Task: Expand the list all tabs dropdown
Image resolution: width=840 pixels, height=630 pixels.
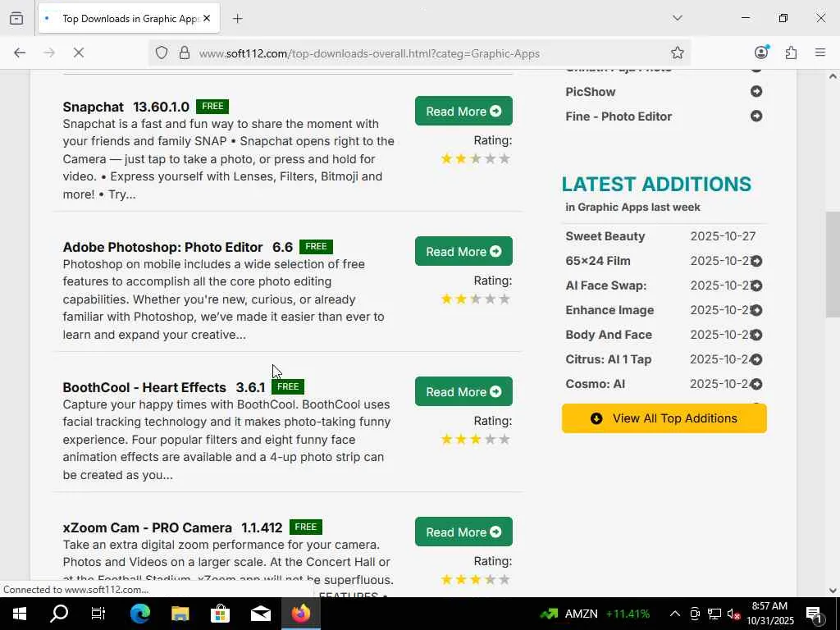Action: (677, 18)
